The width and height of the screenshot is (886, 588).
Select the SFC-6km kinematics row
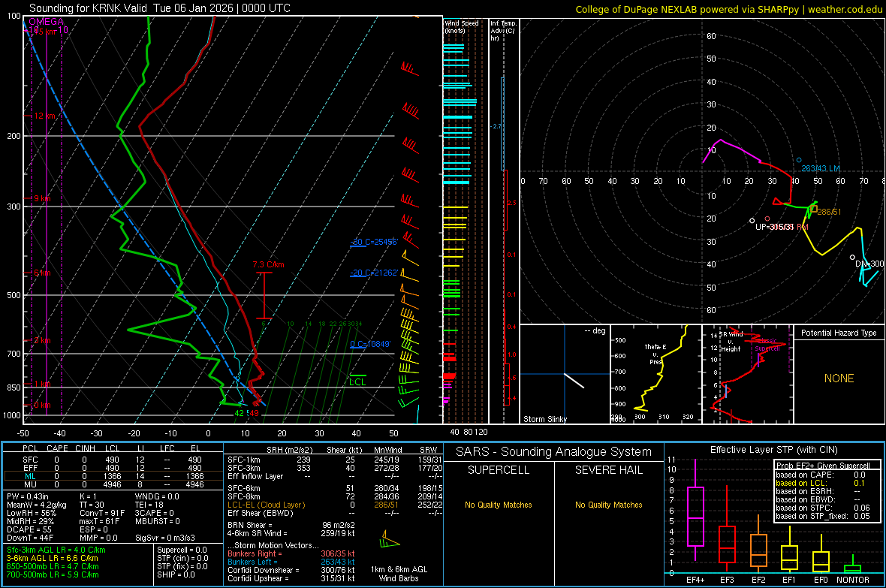[x=335, y=488]
